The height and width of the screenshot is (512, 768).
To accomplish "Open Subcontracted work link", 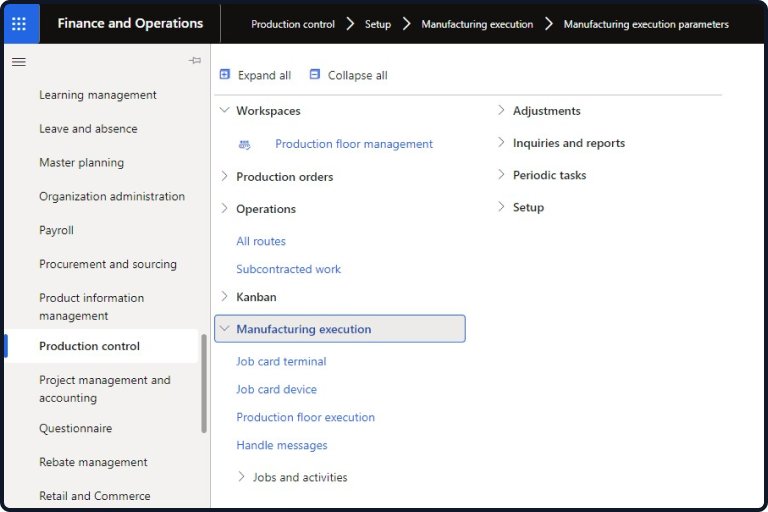I will click(x=288, y=269).
